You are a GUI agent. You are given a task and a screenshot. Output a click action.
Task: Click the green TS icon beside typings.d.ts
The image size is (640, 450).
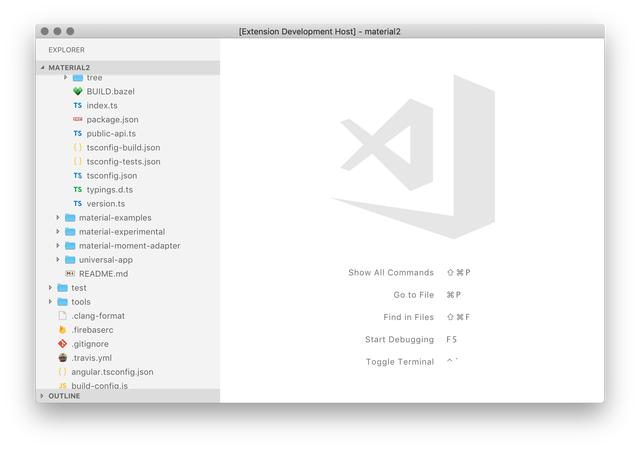[78, 189]
